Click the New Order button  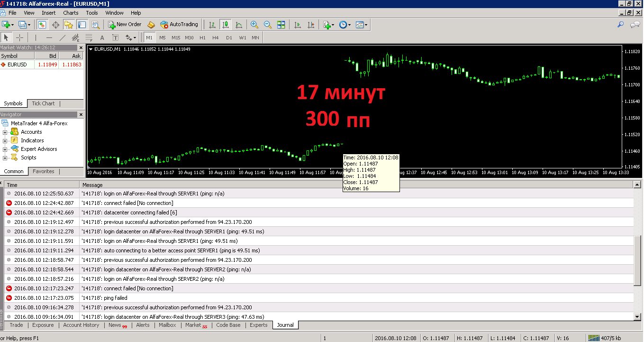[125, 24]
